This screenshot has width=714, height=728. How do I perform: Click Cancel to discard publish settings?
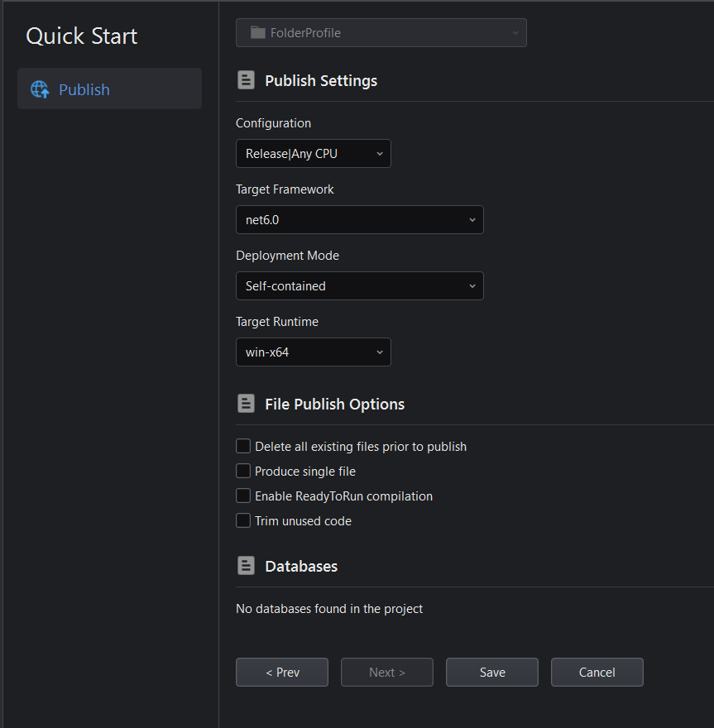[597, 673]
